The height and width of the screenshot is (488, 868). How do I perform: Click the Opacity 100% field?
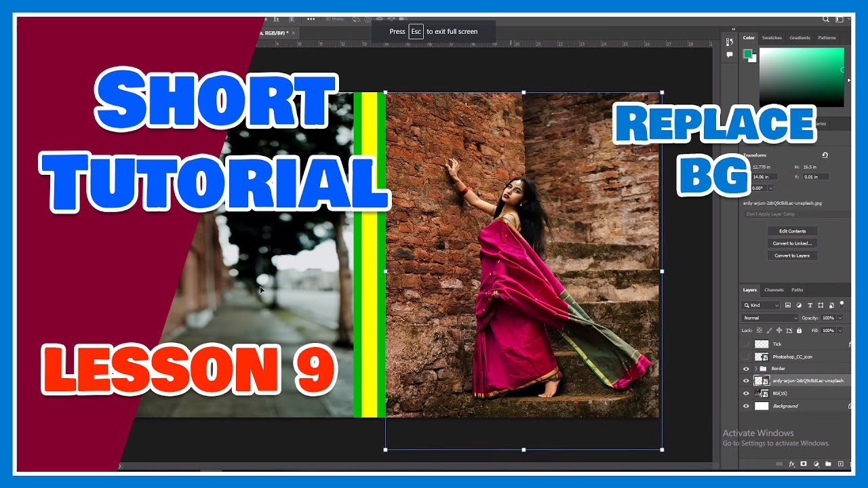[x=828, y=318]
